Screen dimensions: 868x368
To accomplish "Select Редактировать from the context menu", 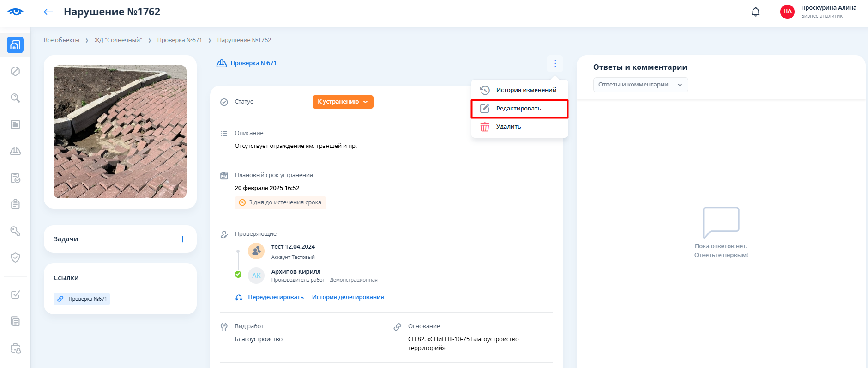I will click(x=519, y=109).
